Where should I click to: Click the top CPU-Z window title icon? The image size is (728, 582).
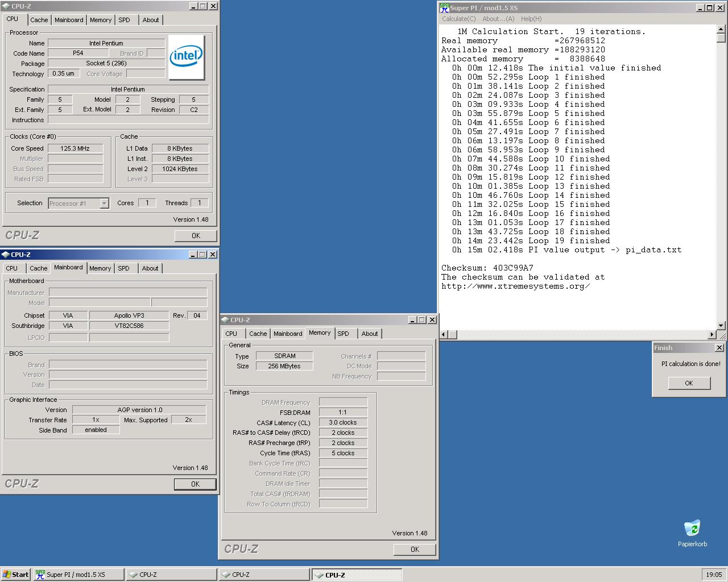(x=6, y=6)
